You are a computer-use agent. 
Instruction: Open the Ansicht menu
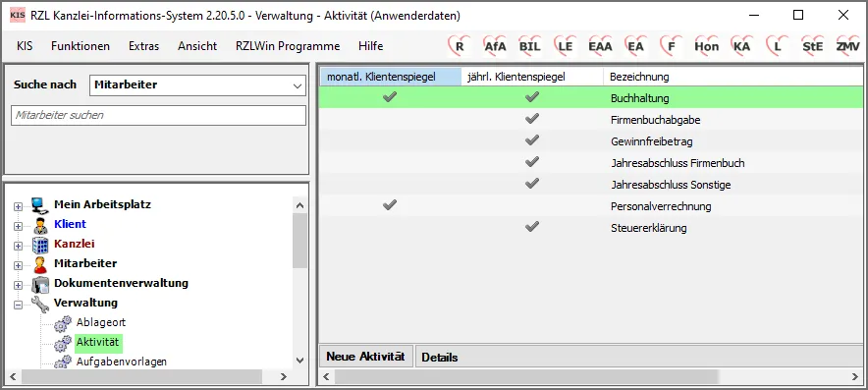coord(197,46)
